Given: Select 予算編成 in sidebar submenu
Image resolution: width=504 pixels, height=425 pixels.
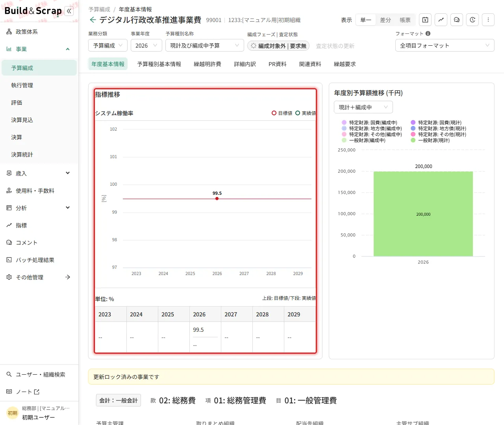Looking at the screenshot, I should click(x=39, y=68).
